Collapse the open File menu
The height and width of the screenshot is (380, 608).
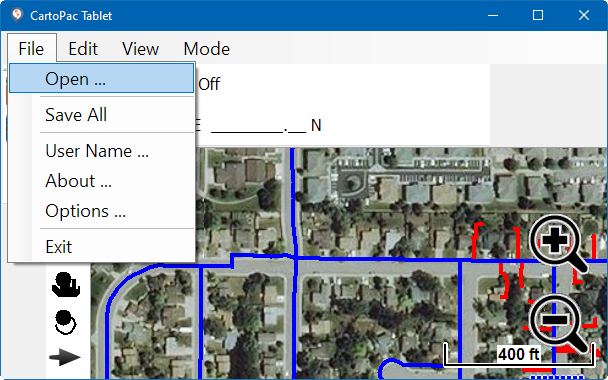[31, 49]
